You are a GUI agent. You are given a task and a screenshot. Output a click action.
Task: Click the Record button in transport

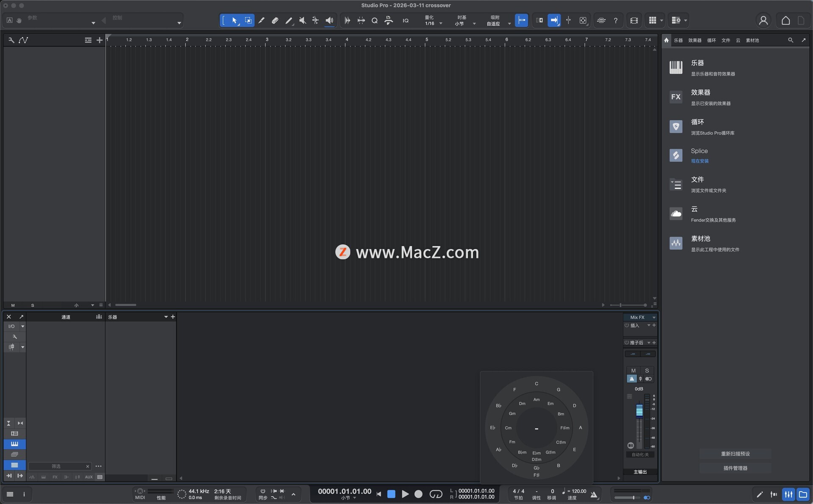coord(418,494)
